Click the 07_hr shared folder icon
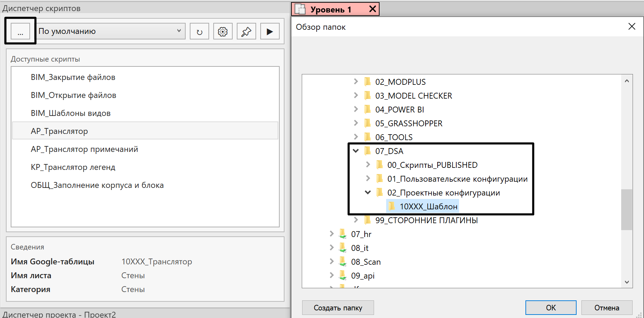644x318 pixels. [343, 234]
